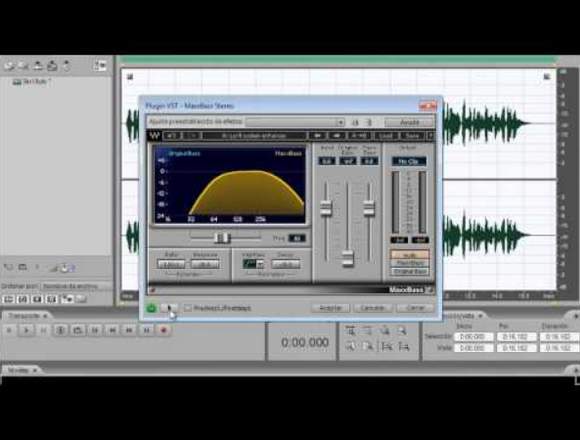Open the Files panel options icon at far right
Image resolution: width=580 pixels, height=440 pixels.
100,66
